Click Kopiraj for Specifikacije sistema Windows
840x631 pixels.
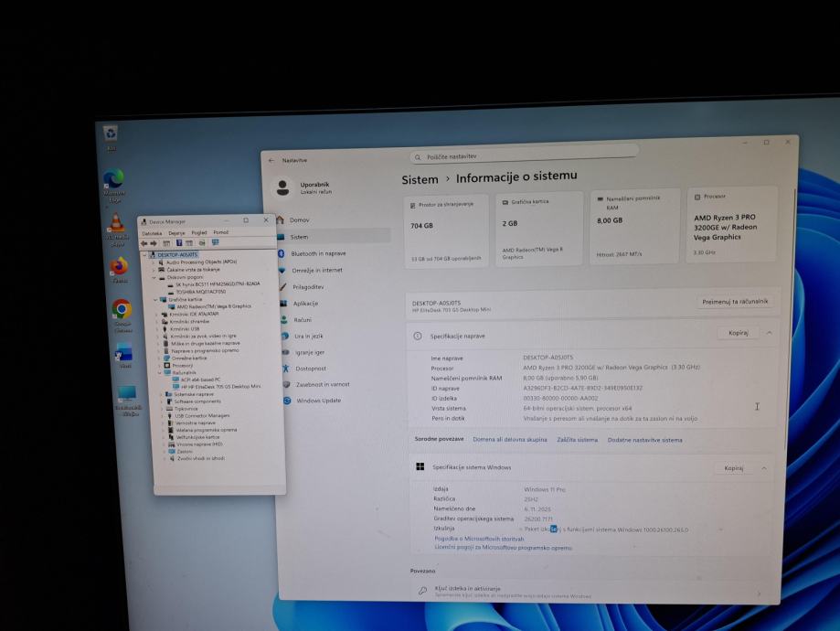point(734,468)
